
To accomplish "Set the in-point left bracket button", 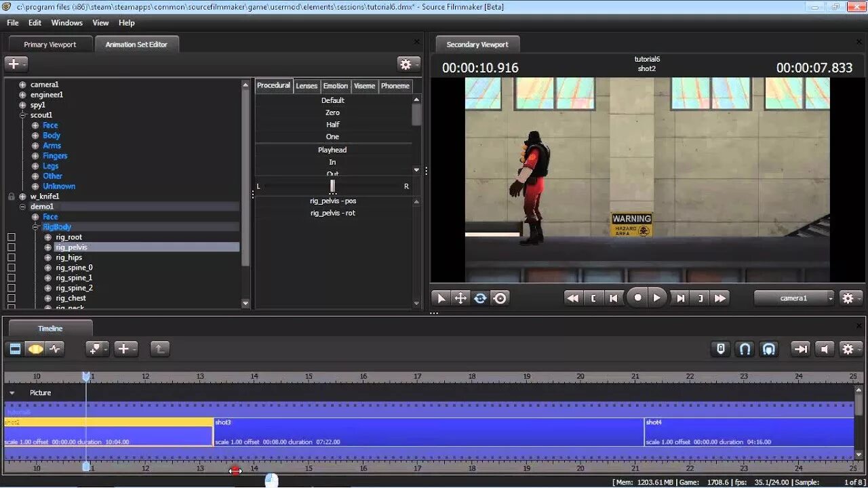I will 593,298.
